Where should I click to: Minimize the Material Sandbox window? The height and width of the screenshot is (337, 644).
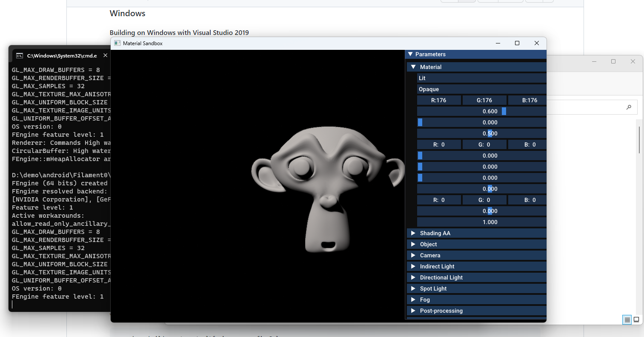click(x=498, y=43)
